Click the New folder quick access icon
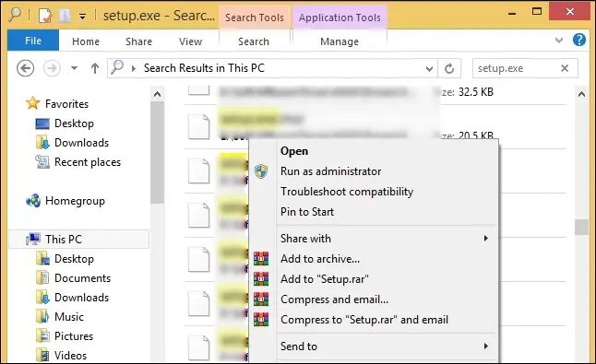Image resolution: width=596 pixels, height=364 pixels. (65, 16)
